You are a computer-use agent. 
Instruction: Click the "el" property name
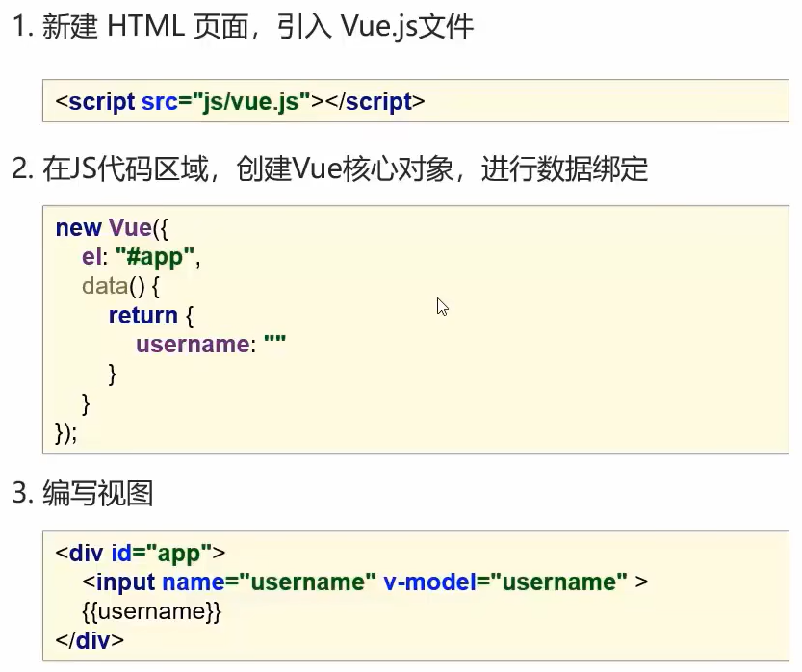point(92,257)
